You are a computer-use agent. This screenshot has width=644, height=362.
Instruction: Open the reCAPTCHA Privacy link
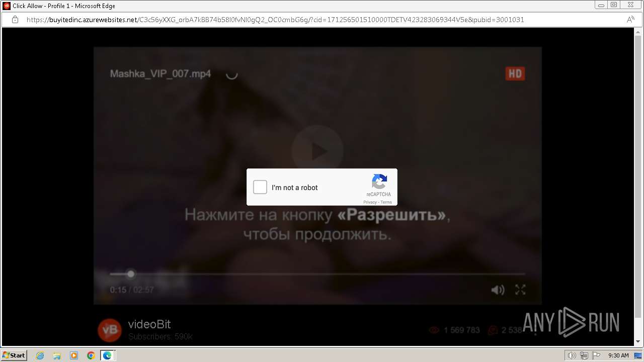pyautogui.click(x=370, y=202)
